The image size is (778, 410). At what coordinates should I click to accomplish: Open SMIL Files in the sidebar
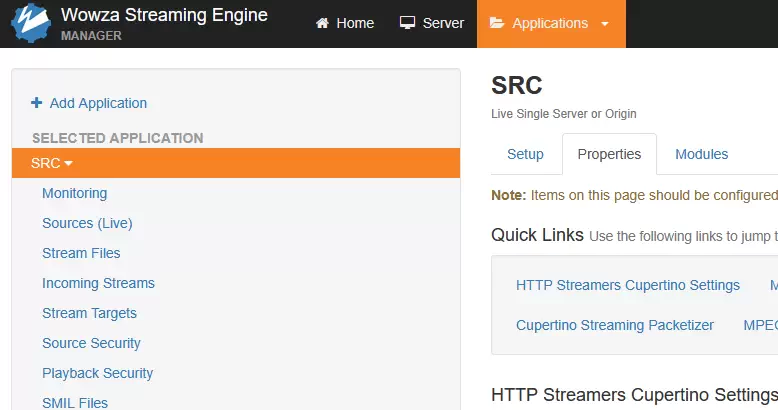[x=75, y=403]
